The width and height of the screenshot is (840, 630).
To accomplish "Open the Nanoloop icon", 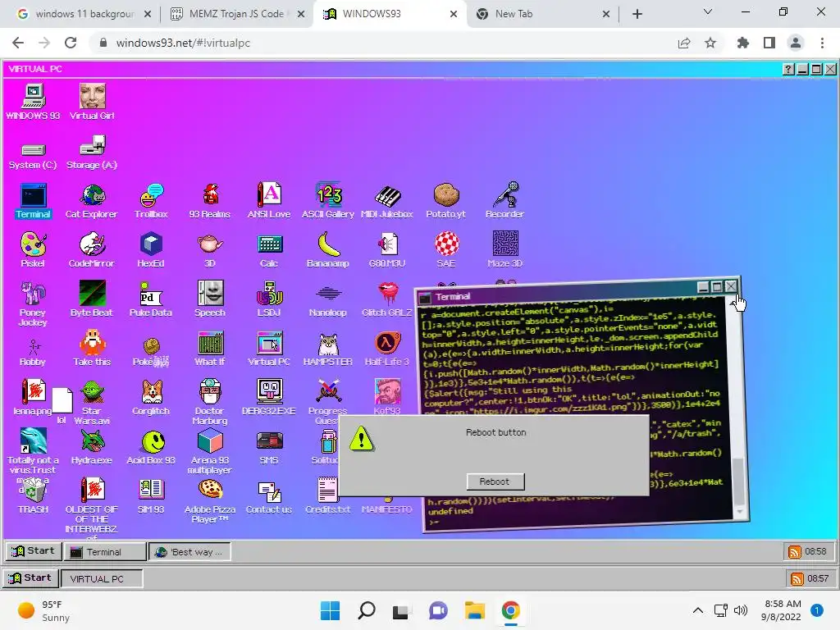I will [328, 299].
